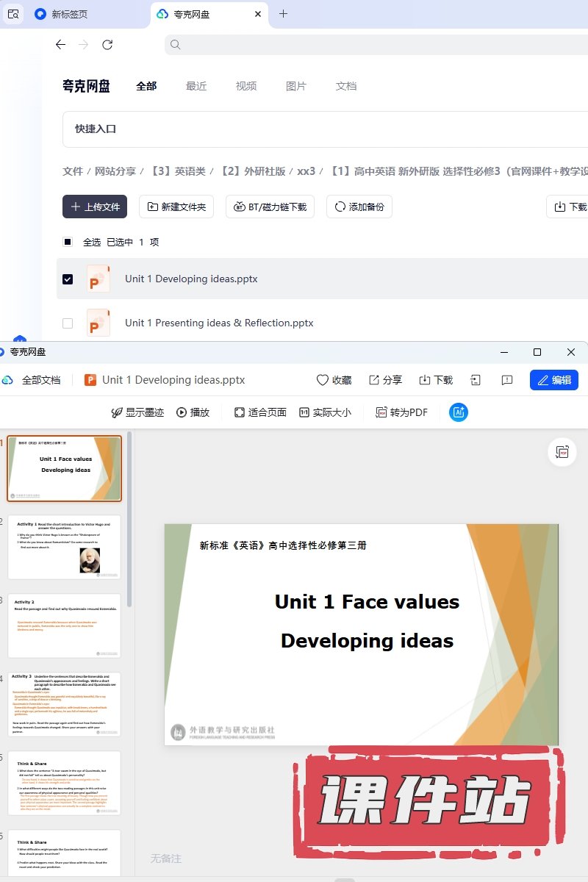
Task: Go back using the browser back arrow
Action: click(61, 45)
